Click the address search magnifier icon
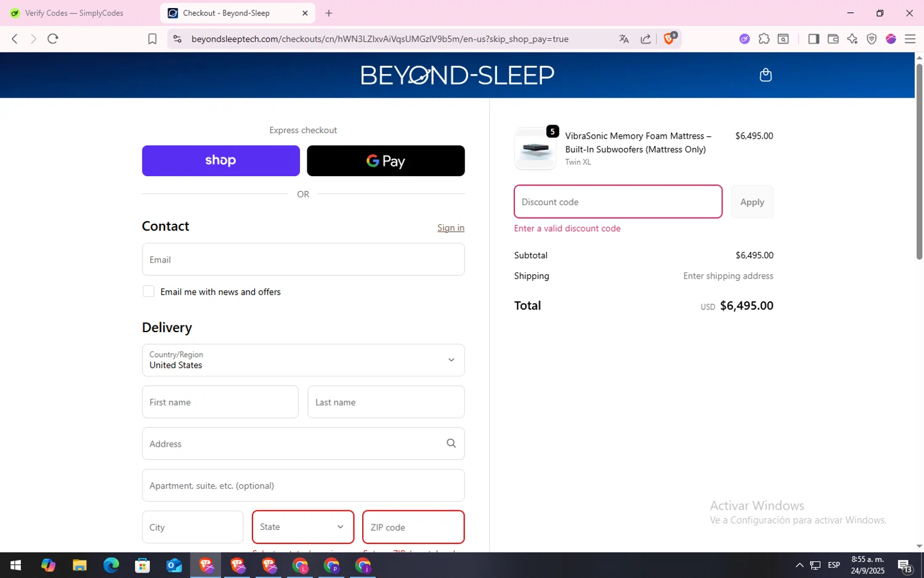This screenshot has width=924, height=578. [451, 443]
